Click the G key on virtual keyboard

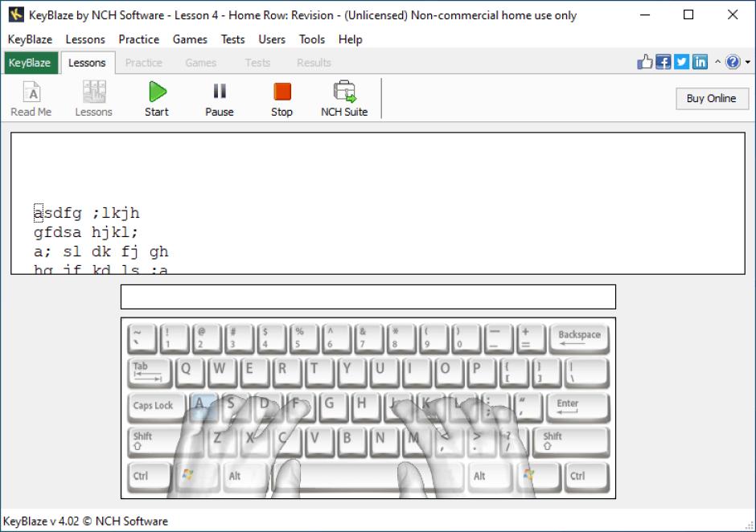[333, 407]
